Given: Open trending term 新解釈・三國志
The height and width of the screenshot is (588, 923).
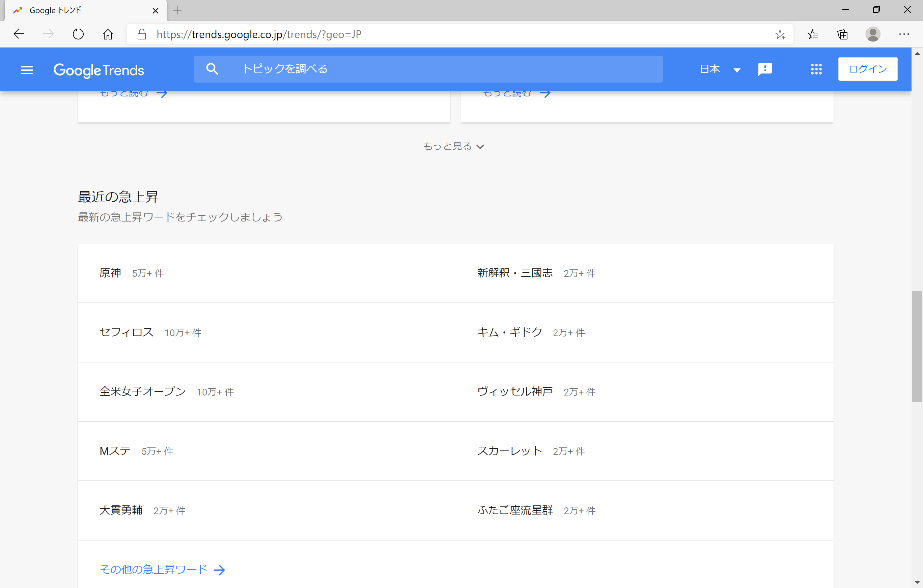Looking at the screenshot, I should (515, 273).
